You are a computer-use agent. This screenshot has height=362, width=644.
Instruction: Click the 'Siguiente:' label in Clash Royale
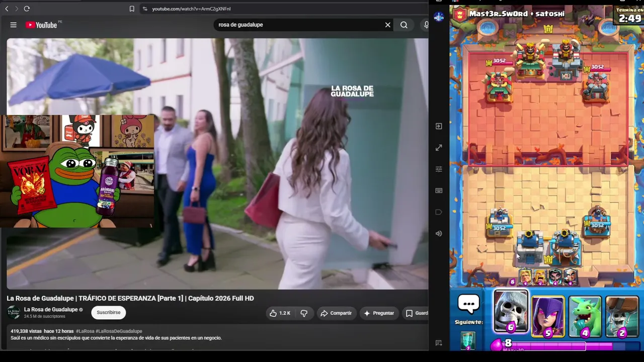[469, 322]
